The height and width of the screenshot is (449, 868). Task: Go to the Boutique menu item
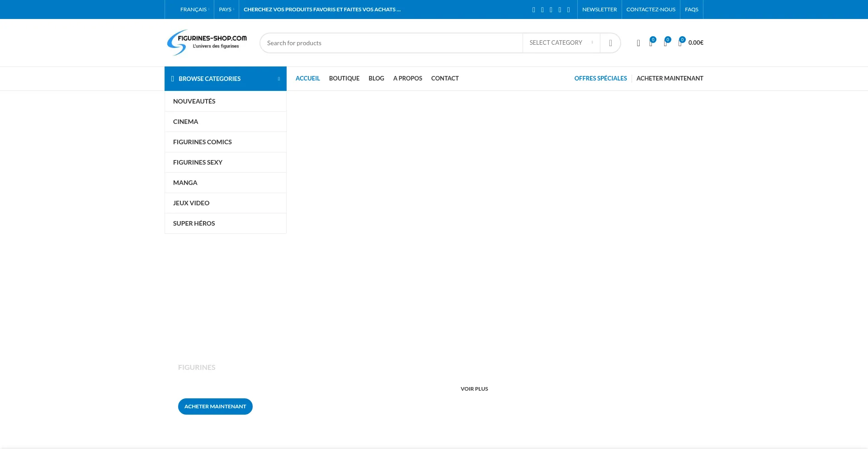click(x=344, y=78)
